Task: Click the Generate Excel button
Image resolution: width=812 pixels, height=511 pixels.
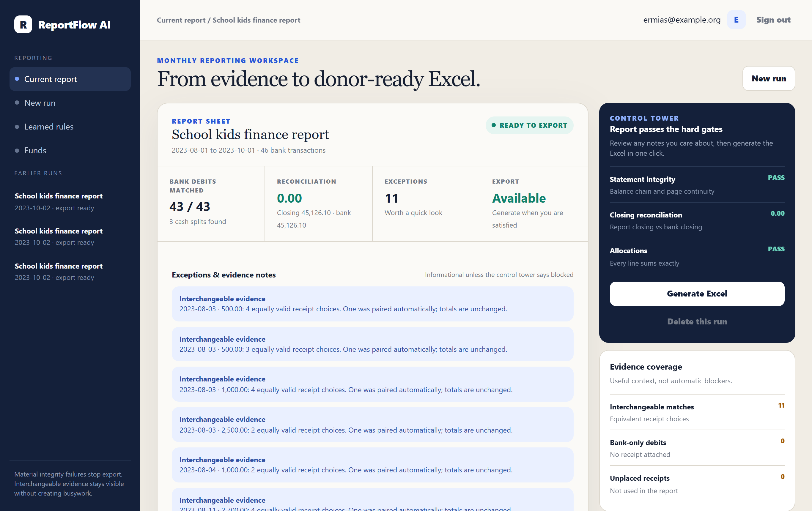Action: (x=697, y=294)
